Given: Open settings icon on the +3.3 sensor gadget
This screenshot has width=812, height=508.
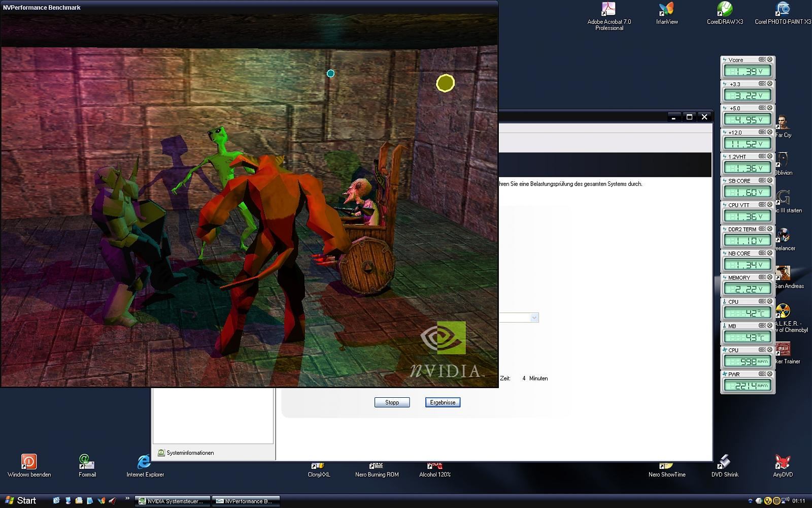Looking at the screenshot, I should tap(762, 84).
